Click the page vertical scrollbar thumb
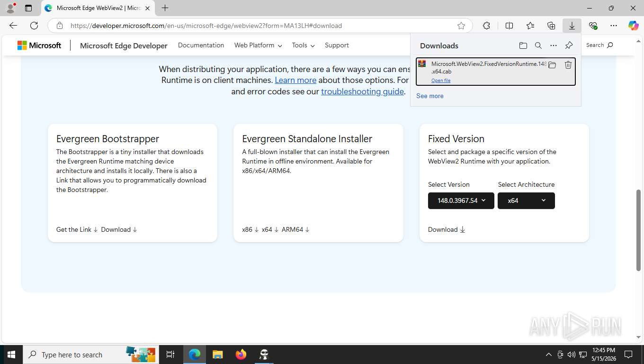Screen dimensions: 644x364 click(638, 230)
